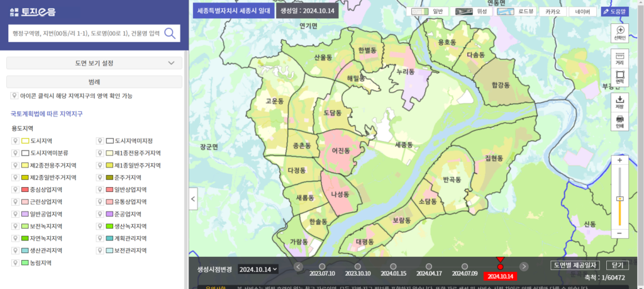Click location pin for 농림지역
This screenshot has height=289, width=644.
[x=15, y=263]
